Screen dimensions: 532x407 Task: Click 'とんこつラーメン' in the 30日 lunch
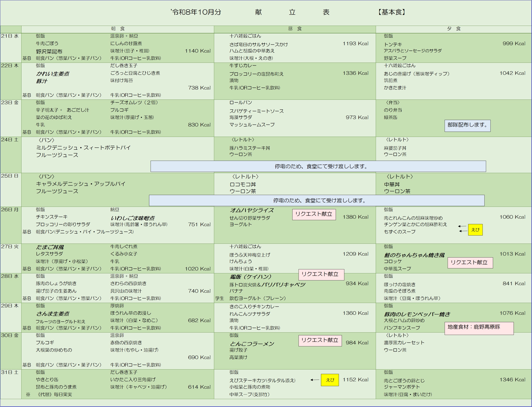tap(252, 344)
